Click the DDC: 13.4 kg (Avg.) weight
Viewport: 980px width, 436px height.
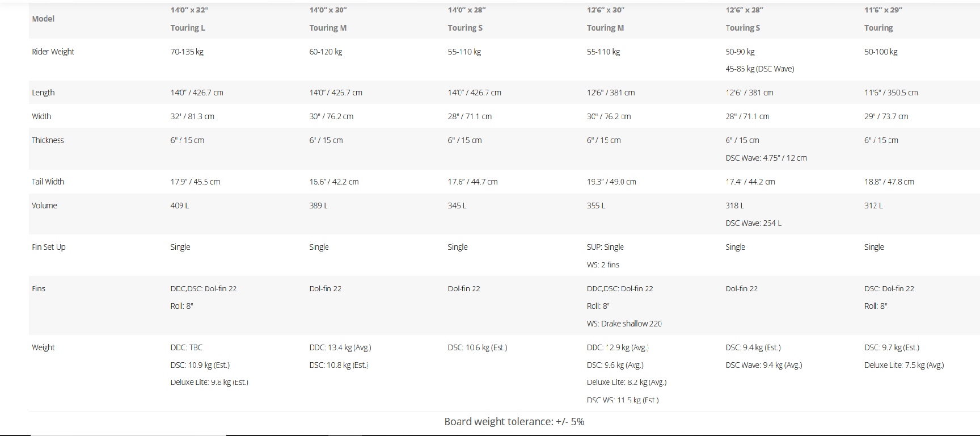pyautogui.click(x=340, y=347)
